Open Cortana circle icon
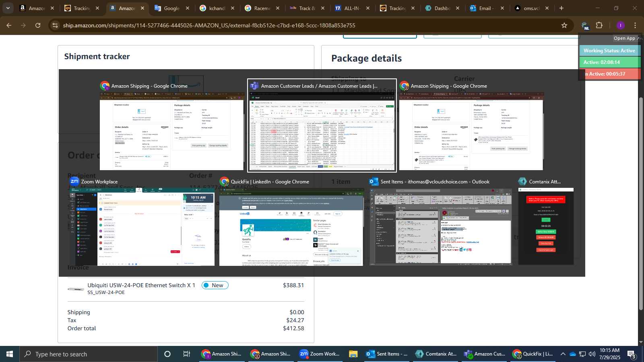Screen dimensions: 644x362 [x=167, y=354]
